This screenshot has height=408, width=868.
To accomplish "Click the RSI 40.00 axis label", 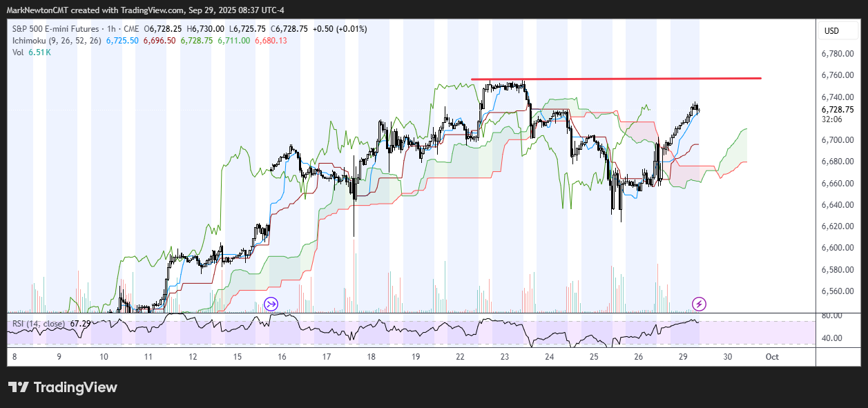I will 832,338.
